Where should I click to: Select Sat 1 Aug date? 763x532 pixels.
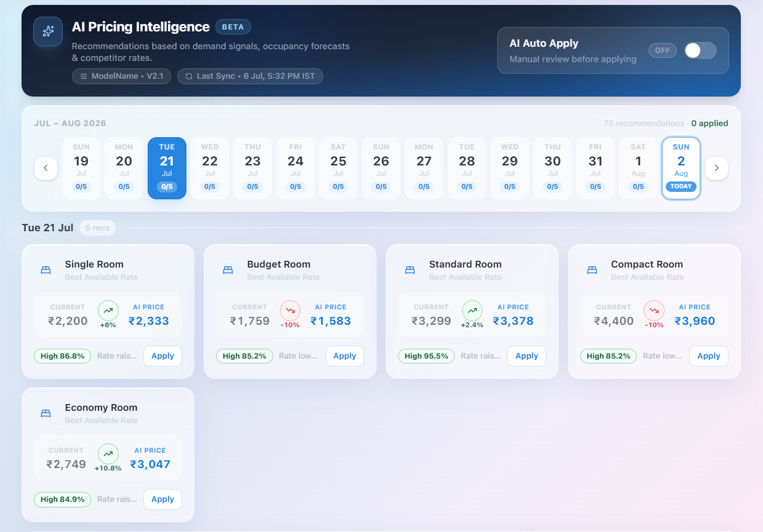coord(638,168)
